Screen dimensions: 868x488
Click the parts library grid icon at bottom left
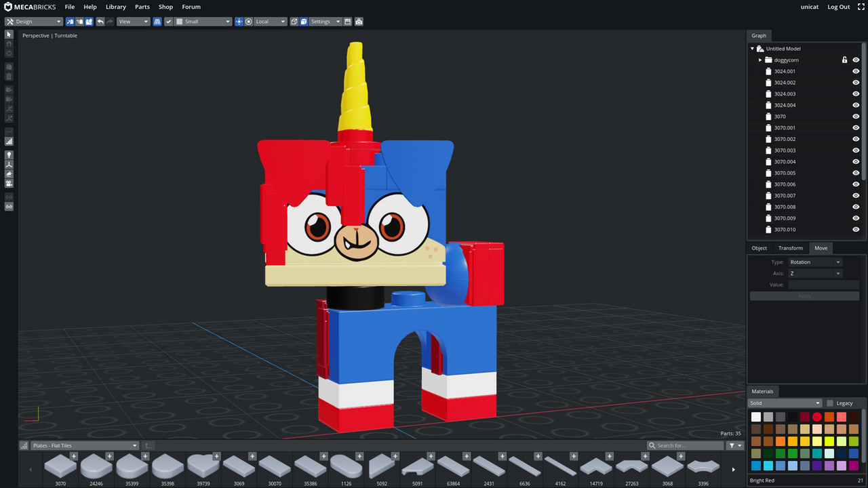click(24, 445)
